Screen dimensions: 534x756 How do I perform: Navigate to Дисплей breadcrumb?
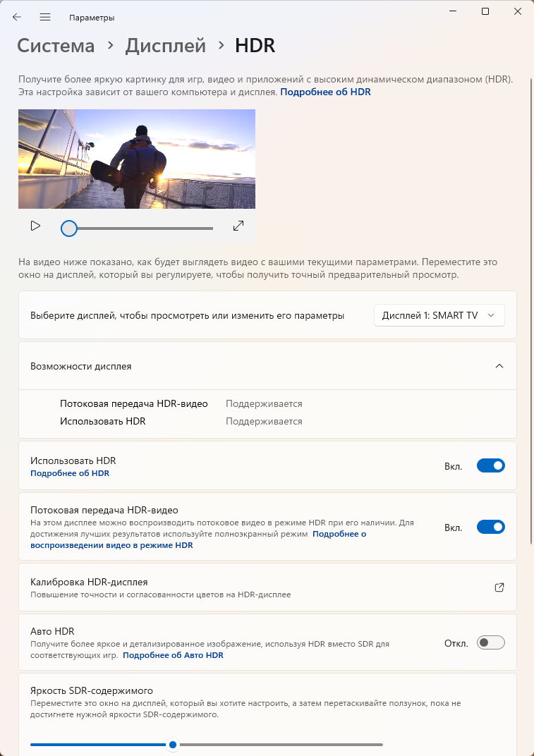166,46
